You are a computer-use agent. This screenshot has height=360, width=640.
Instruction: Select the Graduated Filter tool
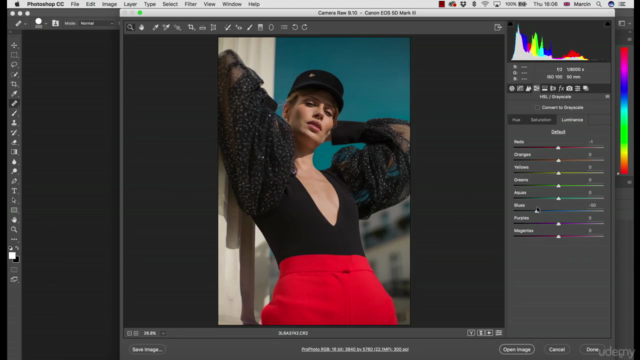coord(260,27)
